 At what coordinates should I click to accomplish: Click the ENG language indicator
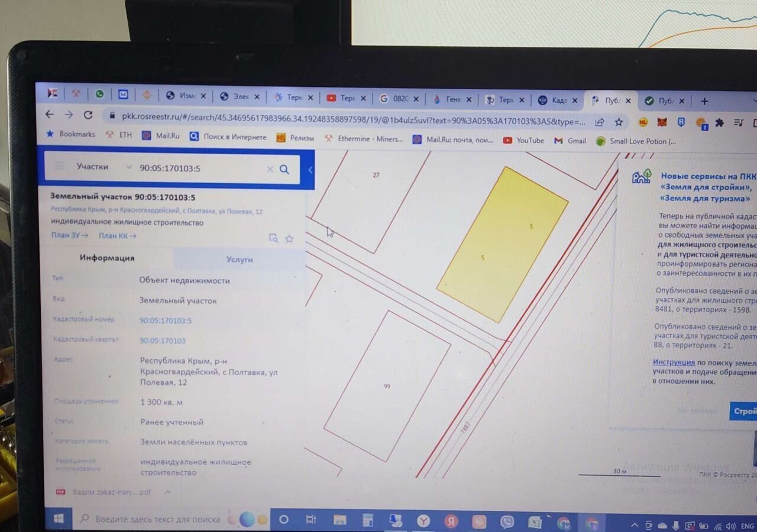[x=747, y=526]
